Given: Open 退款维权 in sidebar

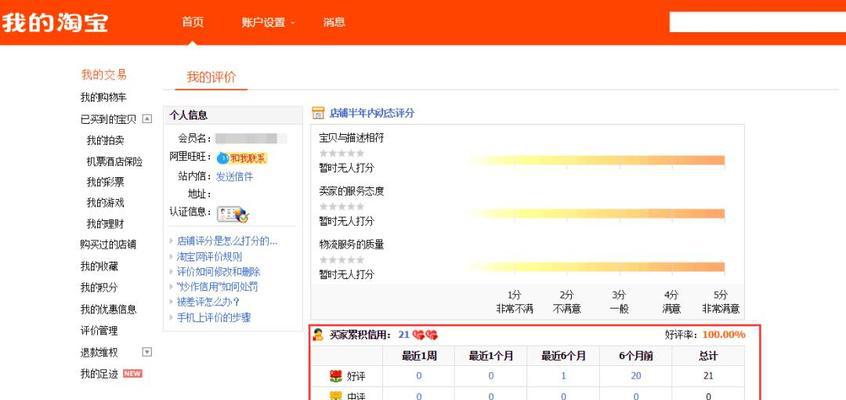Looking at the screenshot, I should click(99, 352).
